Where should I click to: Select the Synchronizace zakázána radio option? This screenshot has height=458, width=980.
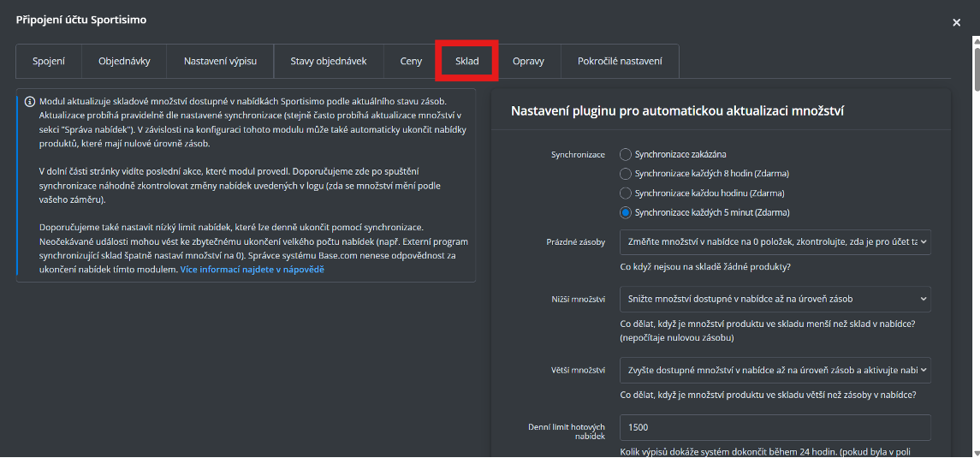(625, 154)
